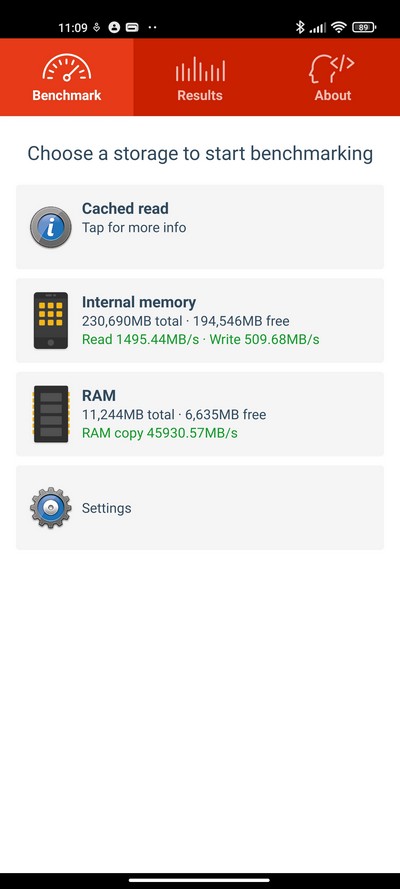The width and height of the screenshot is (400, 889).
Task: Tap the Bluetooth status bar icon
Action: click(300, 27)
